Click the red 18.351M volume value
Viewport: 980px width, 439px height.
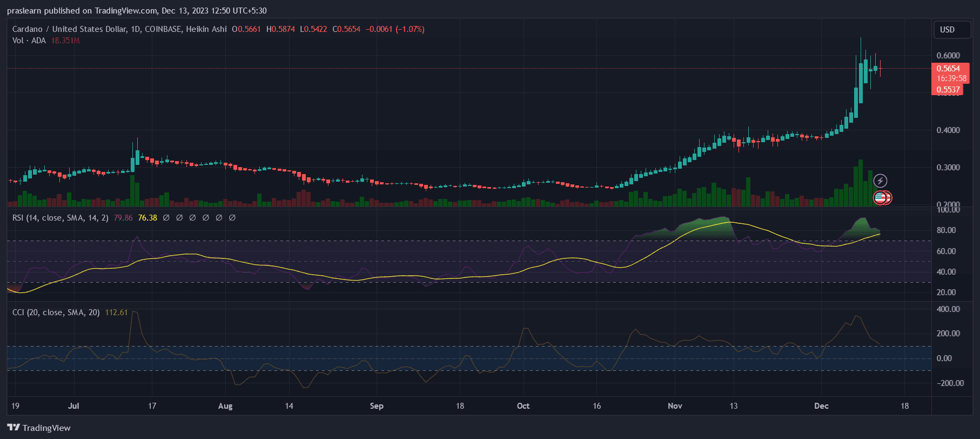(x=65, y=41)
